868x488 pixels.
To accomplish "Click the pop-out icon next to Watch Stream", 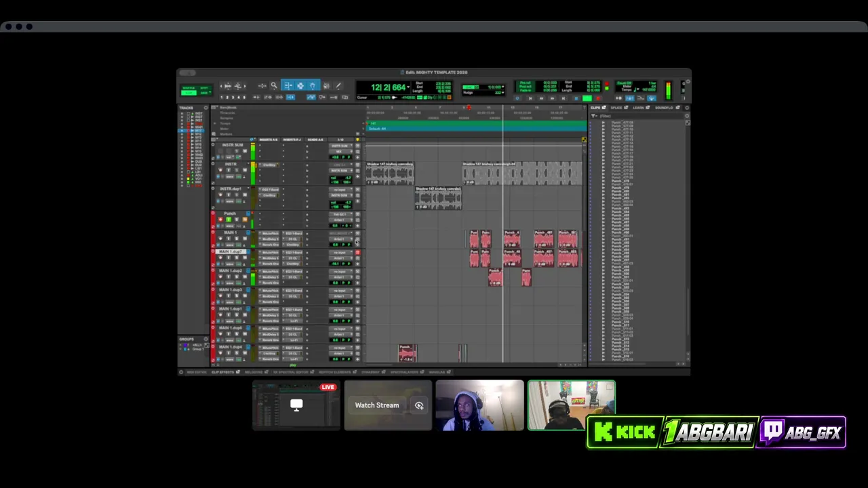I will [419, 405].
